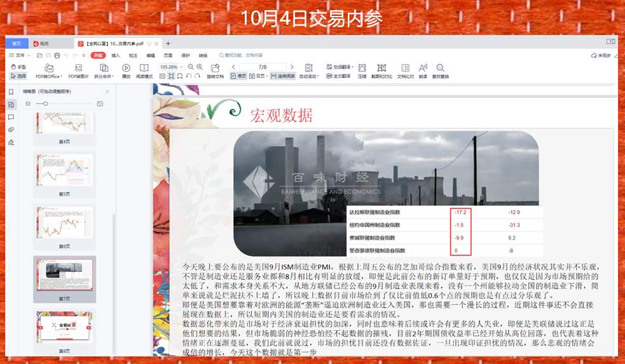Open the bookmark panel in sidebar

tap(11, 92)
